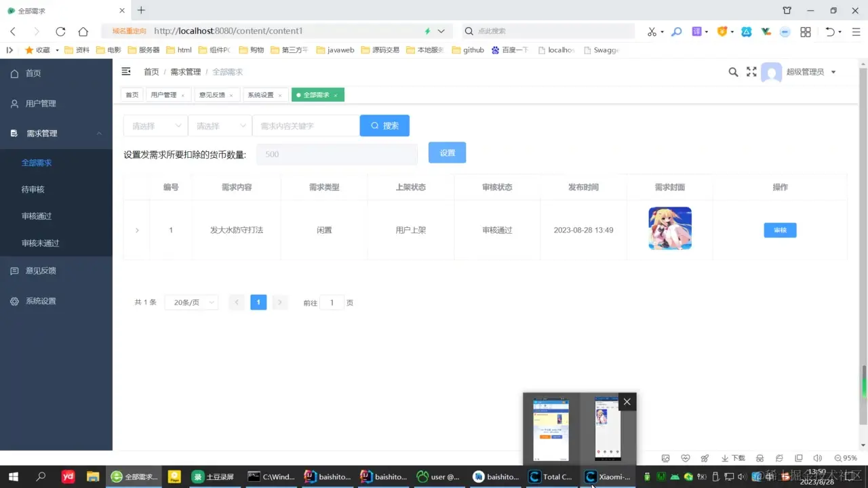Click the browser back arrow

pyautogui.click(x=13, y=31)
